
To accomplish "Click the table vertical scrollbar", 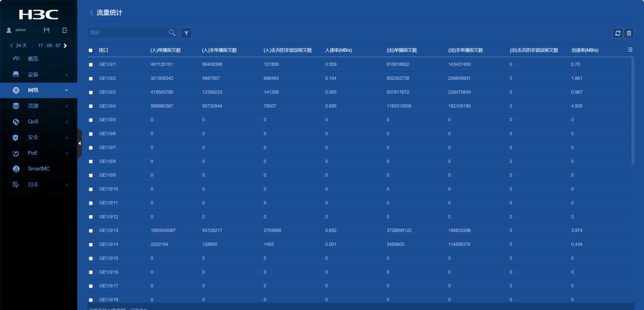I will click(x=633, y=111).
